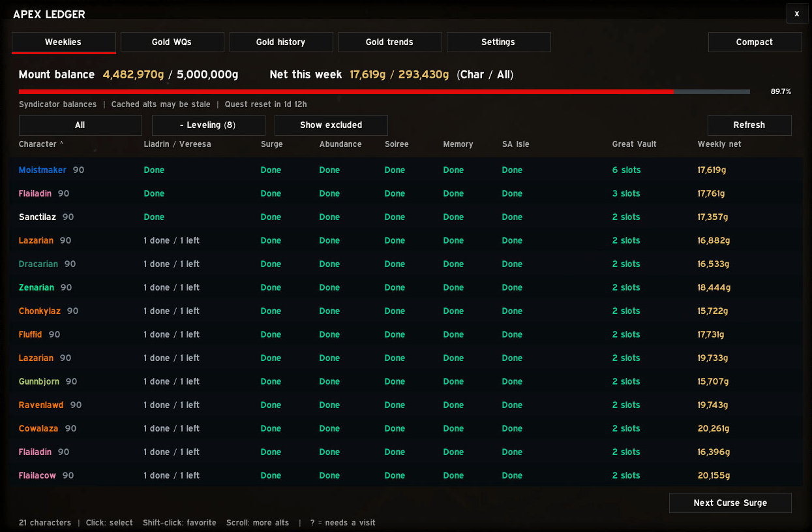Select the Flailadin row with 3 slots

406,193
